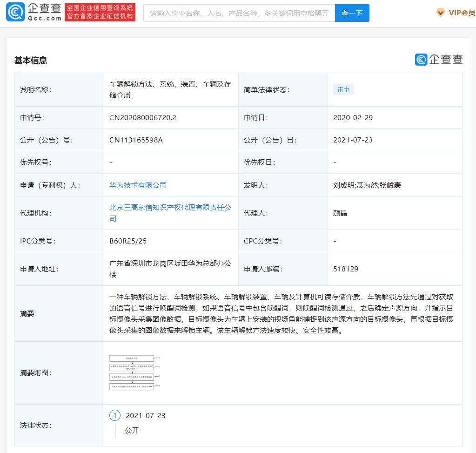Click the red credit-system banner badge

(x=100, y=12)
